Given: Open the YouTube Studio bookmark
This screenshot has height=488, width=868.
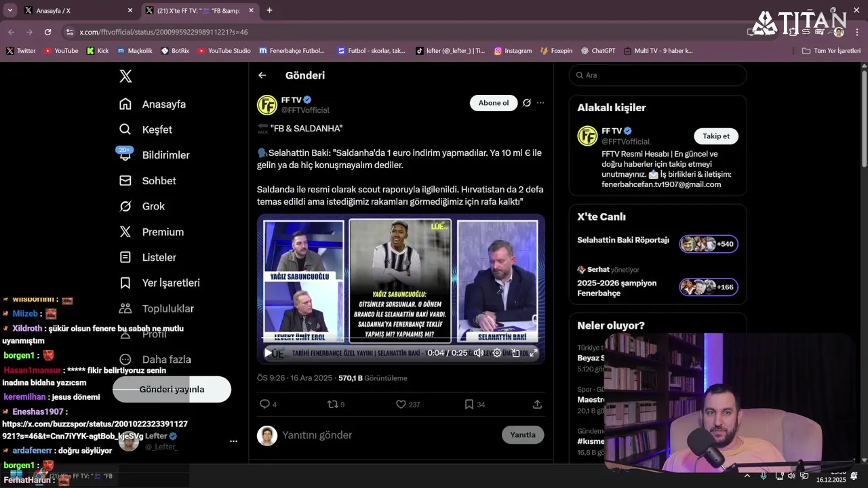Looking at the screenshot, I should [224, 51].
